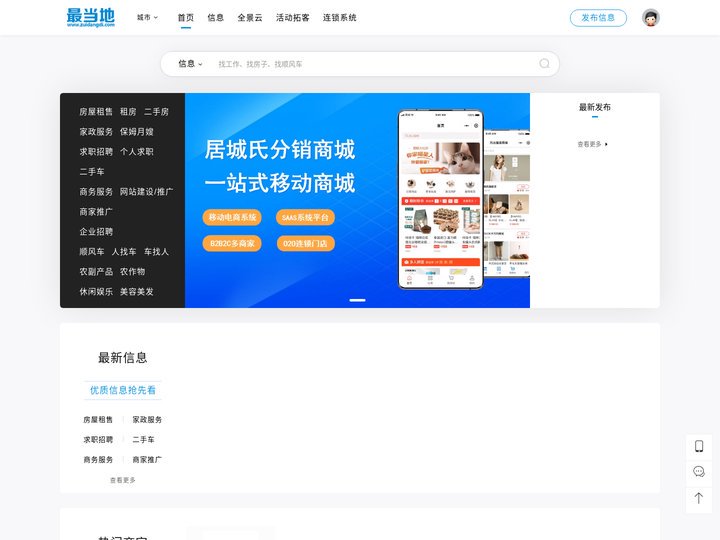Select 商家推广 in the dark sidebar
The height and width of the screenshot is (540, 720).
pos(96,212)
